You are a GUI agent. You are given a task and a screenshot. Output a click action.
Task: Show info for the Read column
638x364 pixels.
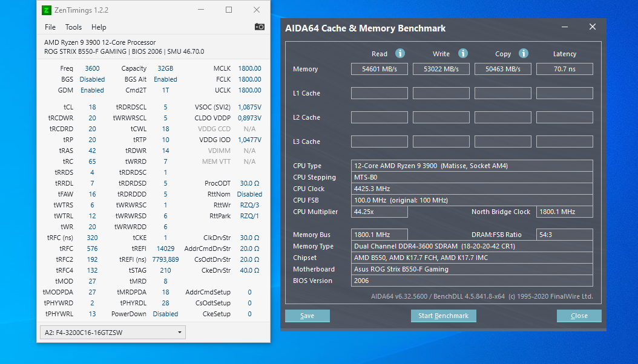[400, 53]
